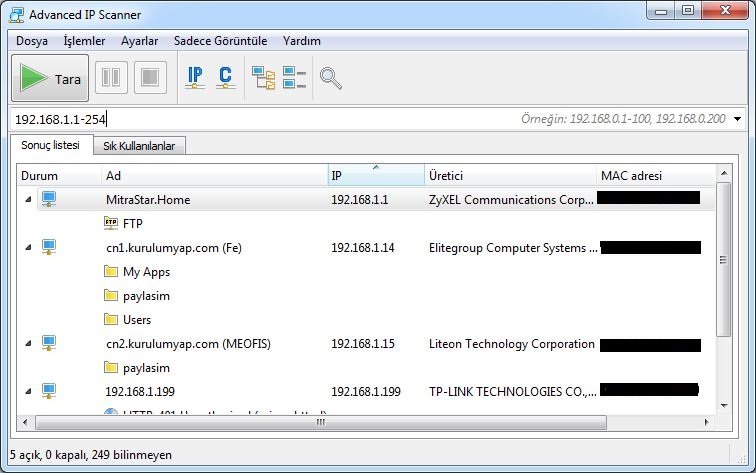Open the IP range history dropdown arrow

tap(737, 119)
